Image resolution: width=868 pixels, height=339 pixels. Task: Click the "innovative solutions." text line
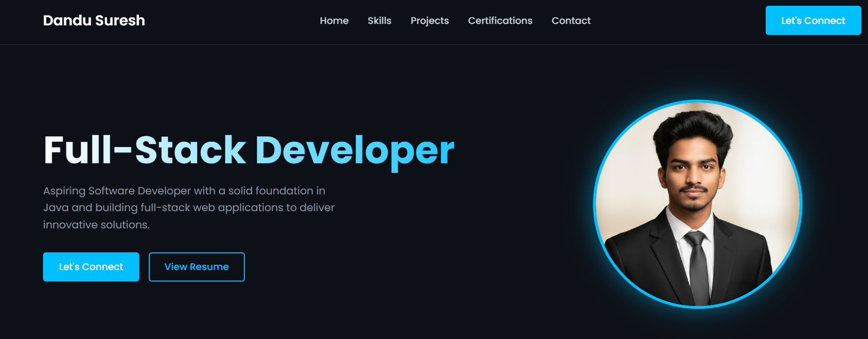(x=96, y=225)
